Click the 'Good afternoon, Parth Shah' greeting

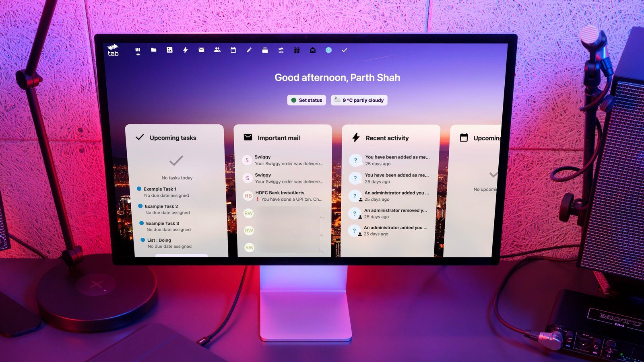(337, 78)
